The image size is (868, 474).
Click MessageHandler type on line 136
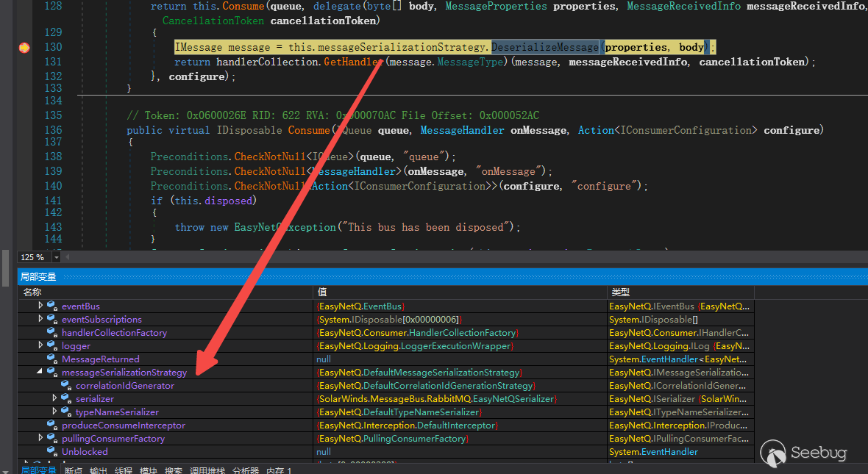[x=462, y=130]
